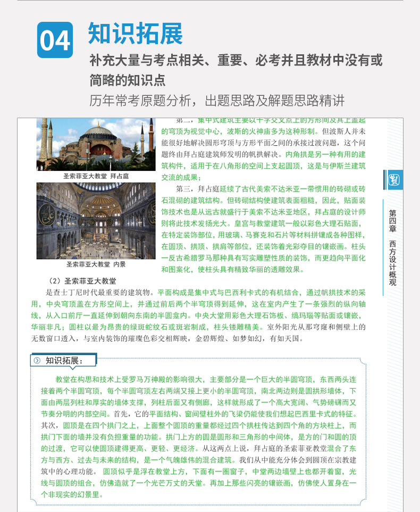
Task: Click the sentence 是查士丁尼时代最重要的建筑物
Action: coord(101,293)
